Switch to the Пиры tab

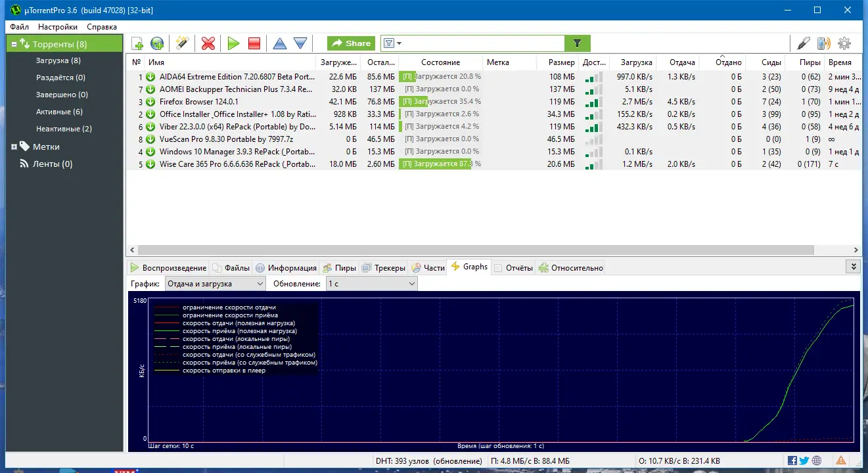(x=339, y=267)
